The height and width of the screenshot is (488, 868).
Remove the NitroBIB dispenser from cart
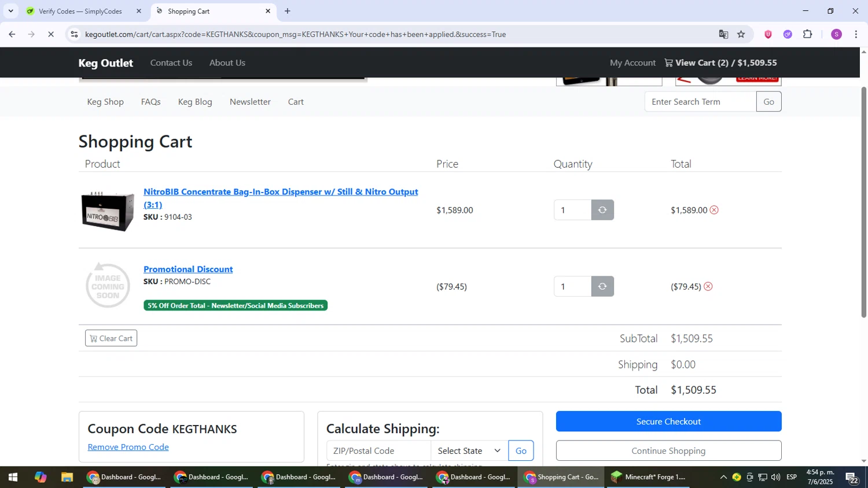point(714,210)
